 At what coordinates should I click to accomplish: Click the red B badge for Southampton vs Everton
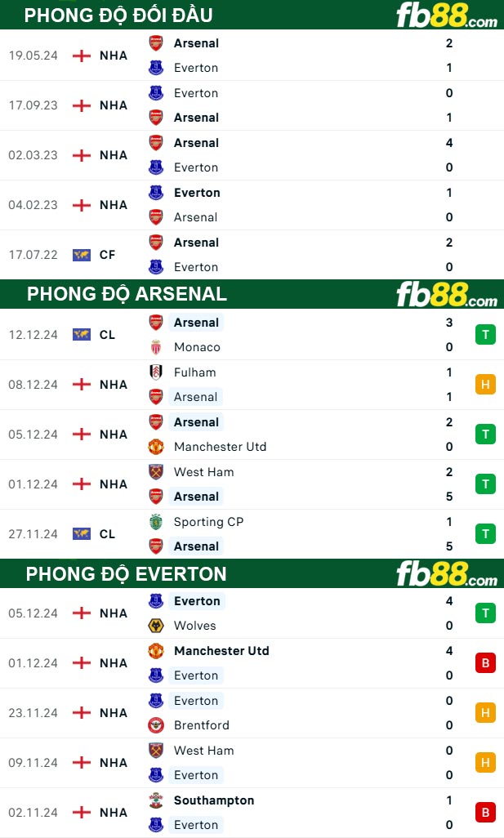pos(485,813)
